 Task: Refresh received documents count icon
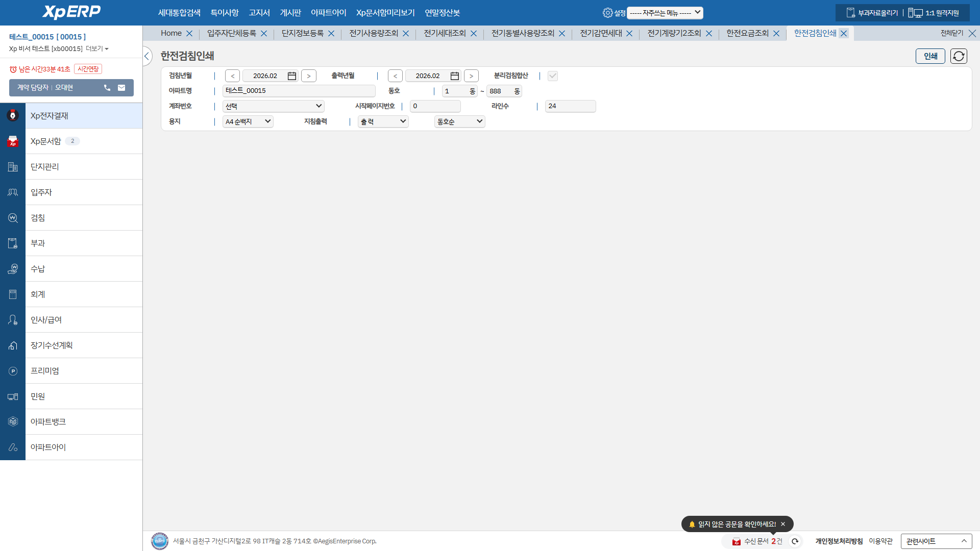(795, 541)
